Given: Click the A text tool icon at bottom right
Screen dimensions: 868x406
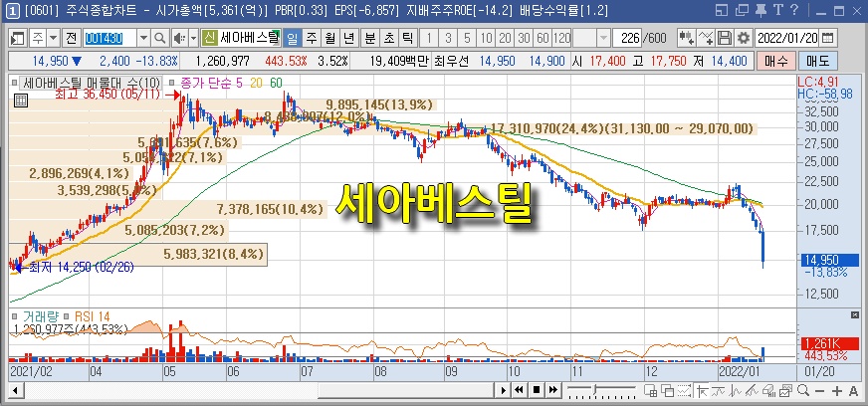Looking at the screenshot, I should point(854,391).
